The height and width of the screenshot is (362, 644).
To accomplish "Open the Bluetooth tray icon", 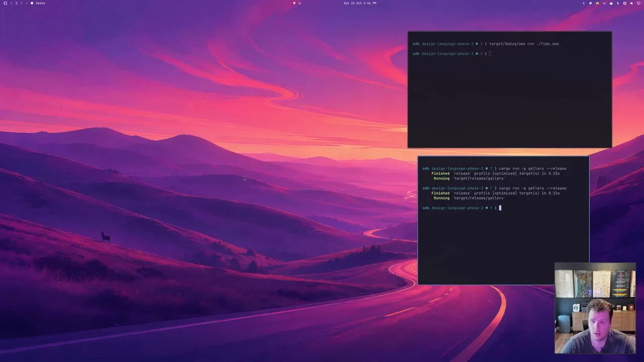I will coord(618,3).
